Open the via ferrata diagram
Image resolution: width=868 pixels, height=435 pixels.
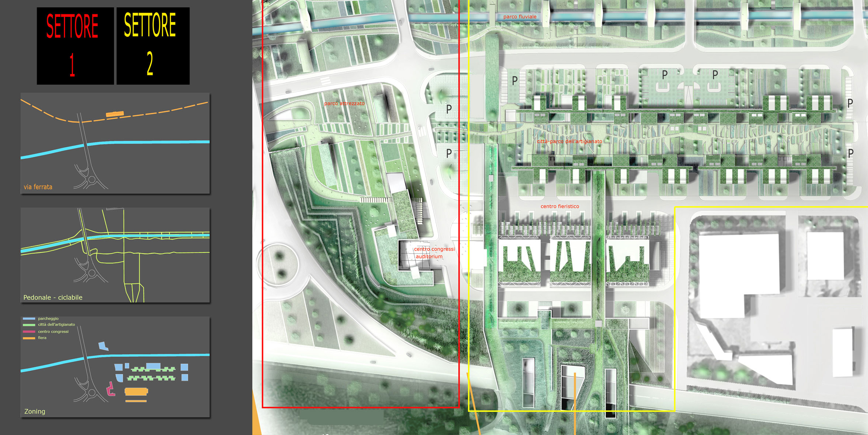tap(115, 143)
